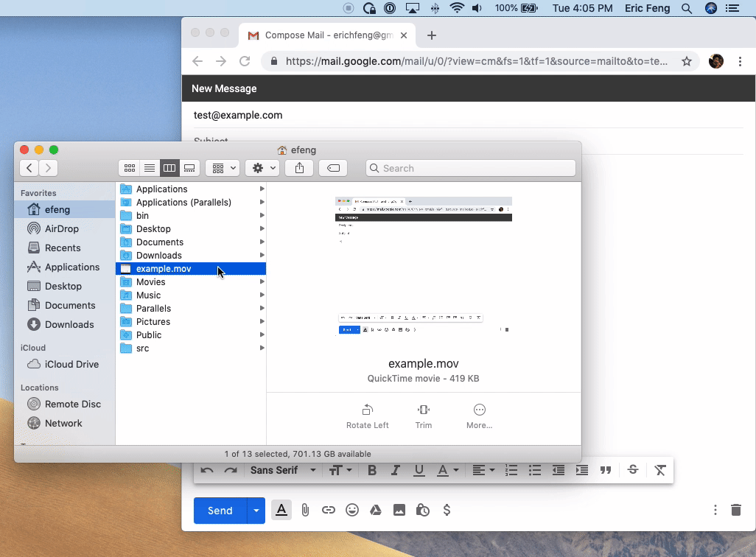This screenshot has height=557, width=756.
Task: Toggle italic text formatting
Action: pyautogui.click(x=396, y=470)
